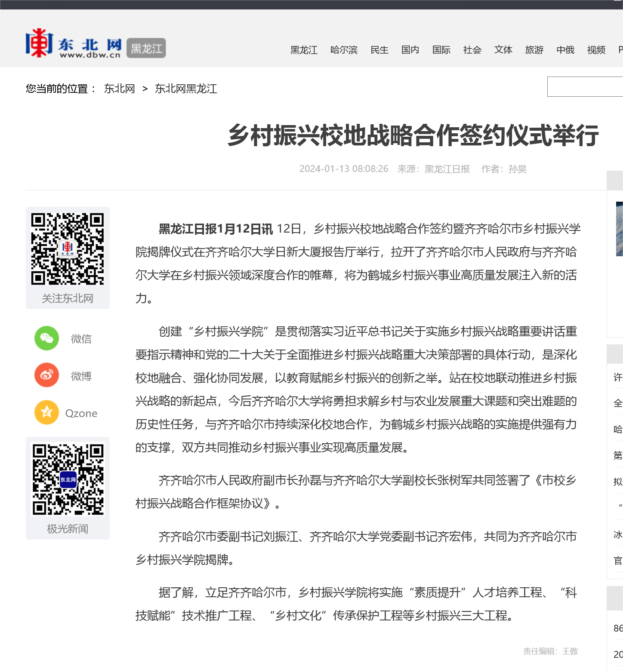Screen dimensions: 623x672
Task: Switch to the 国际 news section
Action: [441, 50]
